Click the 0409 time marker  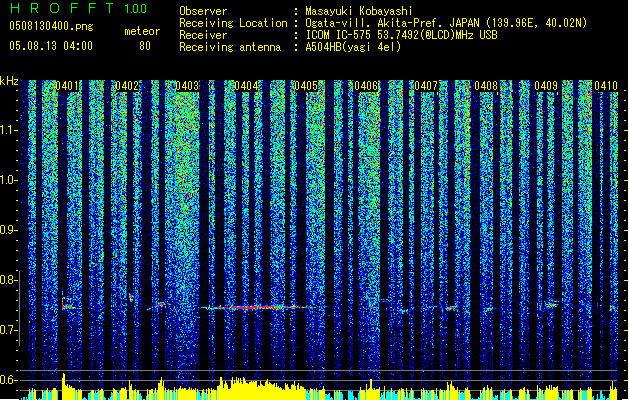coord(546,86)
